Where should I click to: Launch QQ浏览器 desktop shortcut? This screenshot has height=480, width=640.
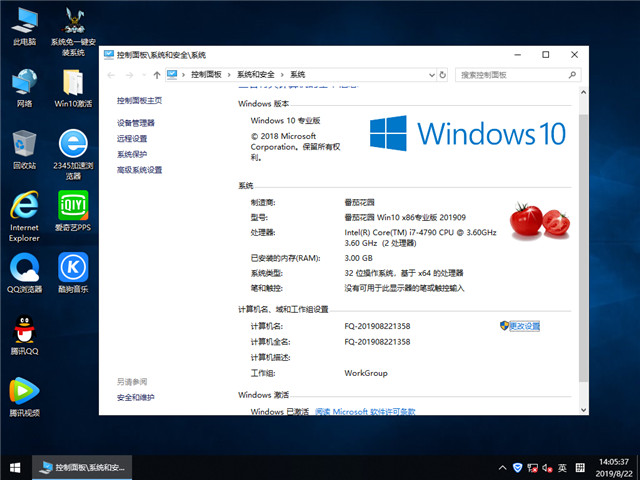(x=24, y=273)
